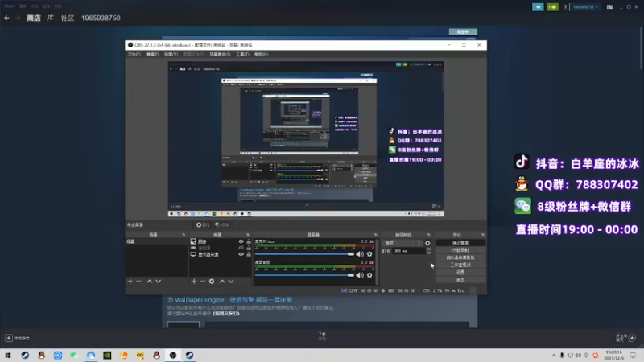Toggle visibility eye of hidden middle source
The image size is (644, 362).
click(241, 248)
